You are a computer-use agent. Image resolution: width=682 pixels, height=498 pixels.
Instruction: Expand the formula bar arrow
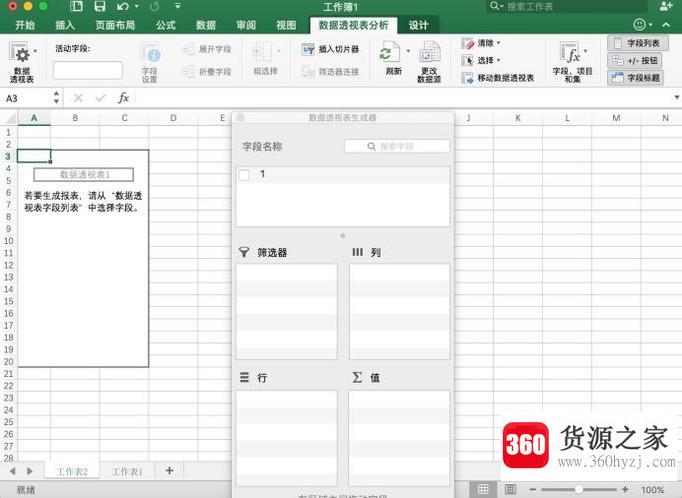click(677, 97)
